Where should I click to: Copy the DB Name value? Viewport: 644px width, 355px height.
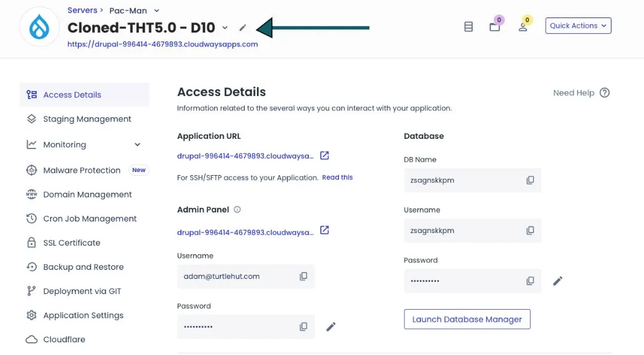coord(530,180)
